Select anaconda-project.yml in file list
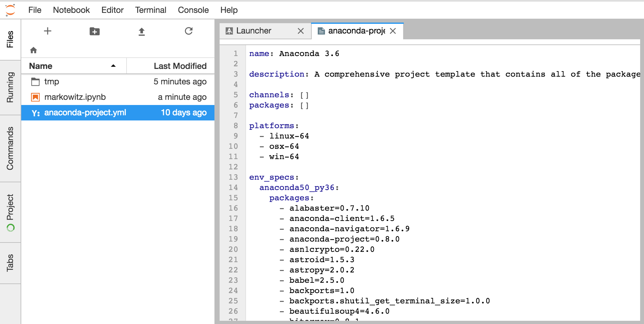Viewport: 644px width, 324px height. (85, 112)
